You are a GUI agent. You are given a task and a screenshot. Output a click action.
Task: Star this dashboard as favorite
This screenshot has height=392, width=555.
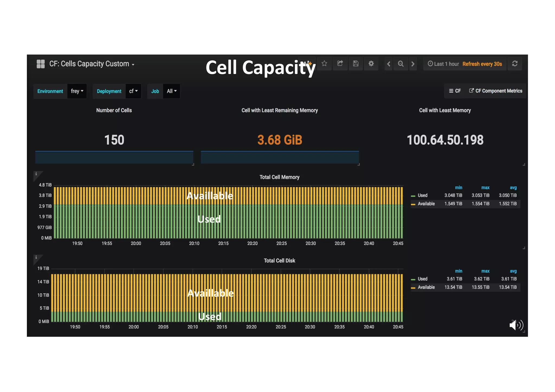[x=324, y=64]
